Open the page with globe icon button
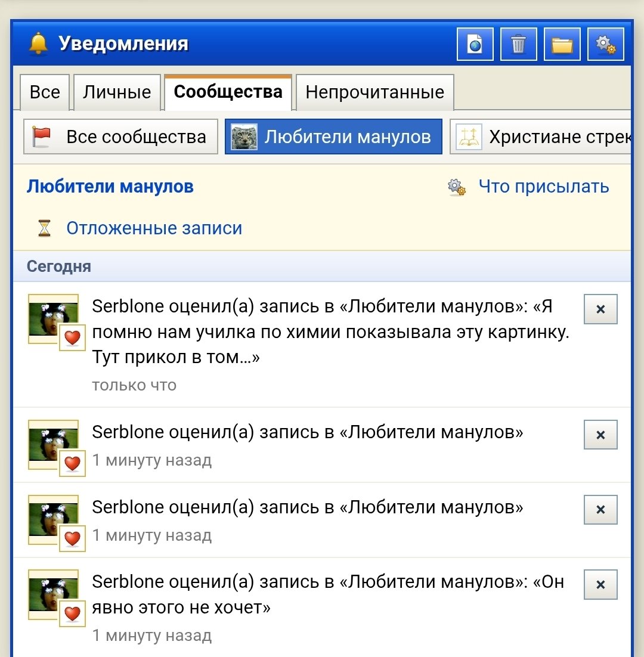The height and width of the screenshot is (657, 644). pyautogui.click(x=475, y=44)
